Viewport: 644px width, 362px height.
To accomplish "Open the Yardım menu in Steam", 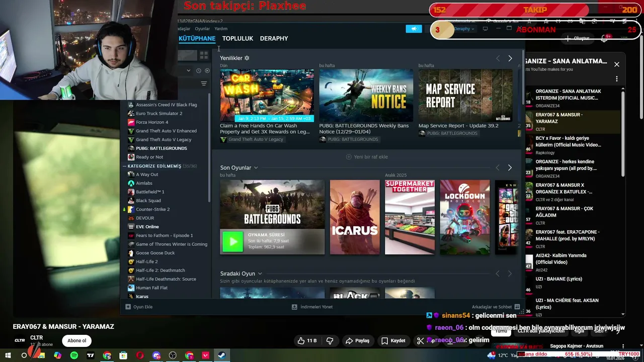I will click(221, 29).
